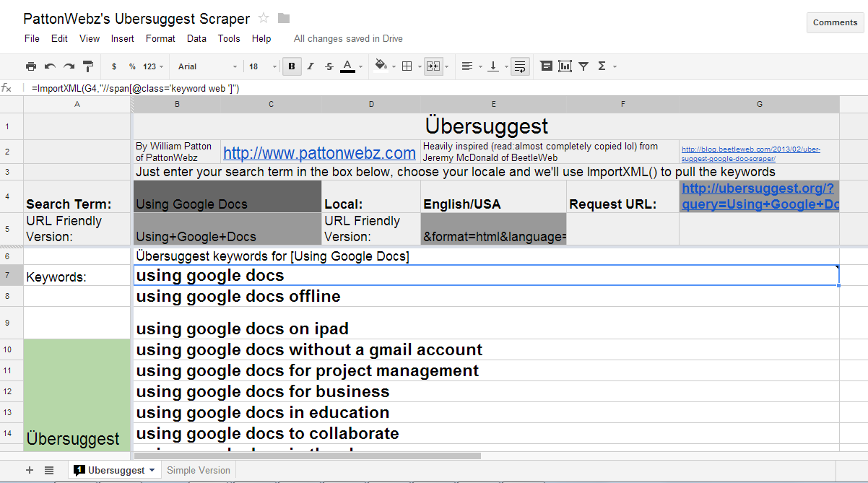Undo the last action
The height and width of the screenshot is (483, 868).
[x=50, y=66]
